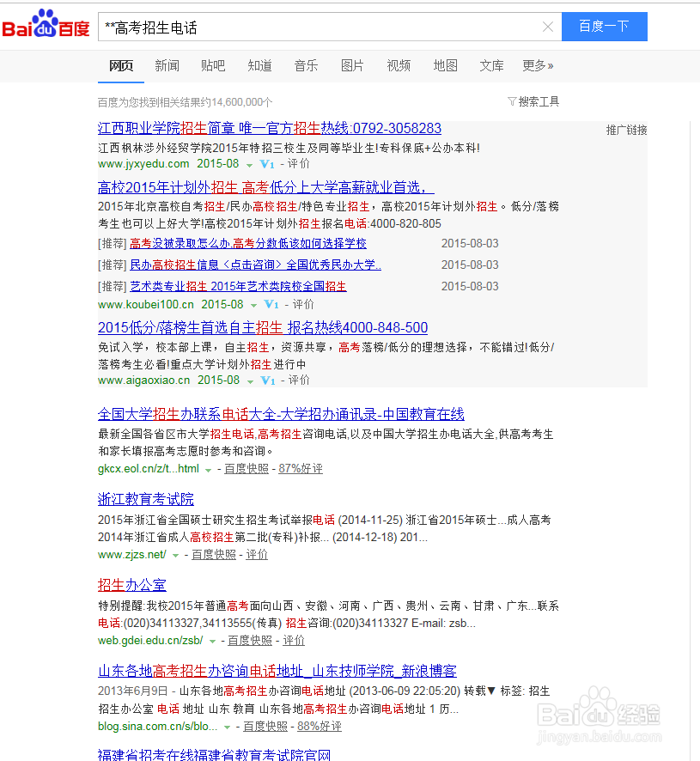The height and width of the screenshot is (761, 700).
Task: Click the 百度一下 search button
Action: (x=605, y=27)
